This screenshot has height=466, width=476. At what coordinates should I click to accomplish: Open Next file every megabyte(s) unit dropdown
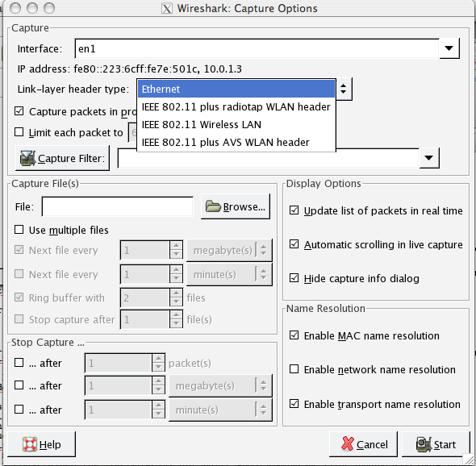click(x=229, y=250)
